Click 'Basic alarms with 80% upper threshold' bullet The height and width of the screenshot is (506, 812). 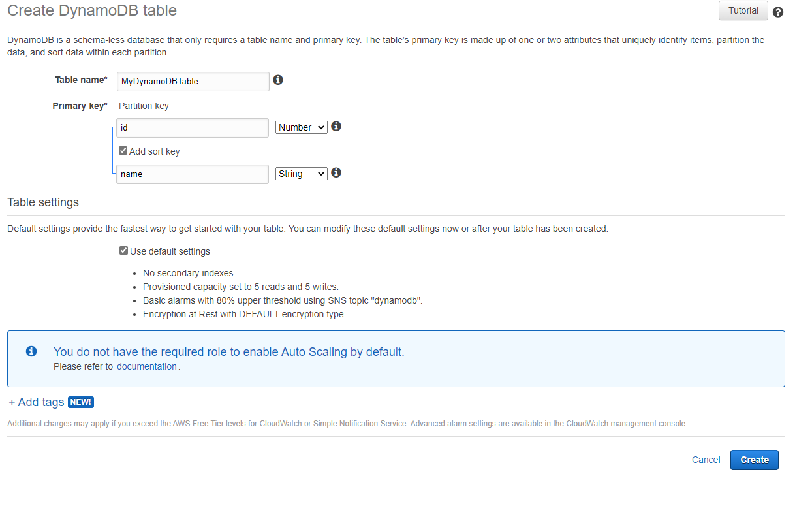pyautogui.click(x=283, y=300)
